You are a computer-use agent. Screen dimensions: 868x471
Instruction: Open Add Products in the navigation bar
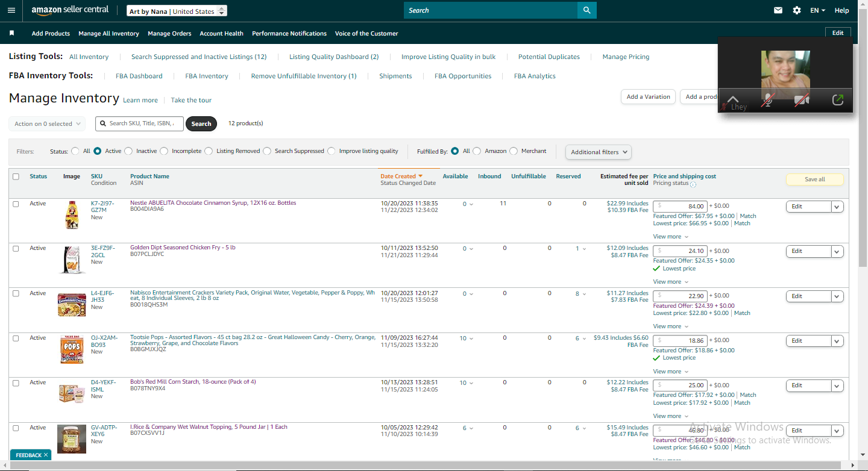[x=51, y=33]
